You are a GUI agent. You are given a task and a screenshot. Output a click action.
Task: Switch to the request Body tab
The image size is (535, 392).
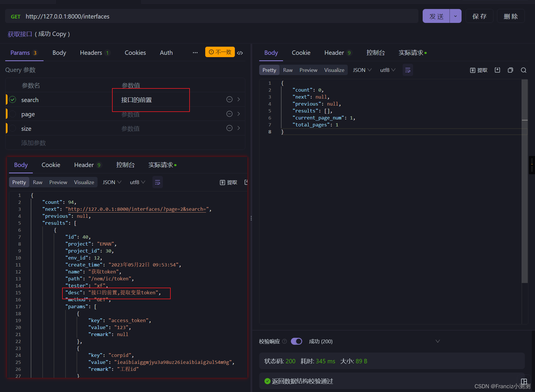pyautogui.click(x=59, y=53)
